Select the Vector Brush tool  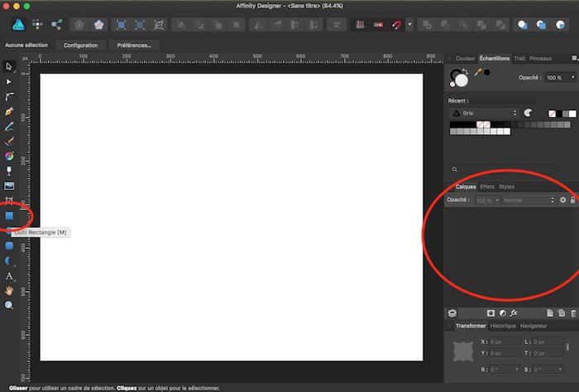(9, 141)
